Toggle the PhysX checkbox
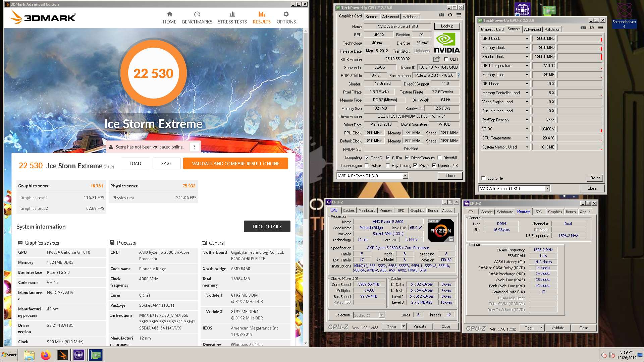Viewport: 644px width, 362px height. tap(415, 165)
